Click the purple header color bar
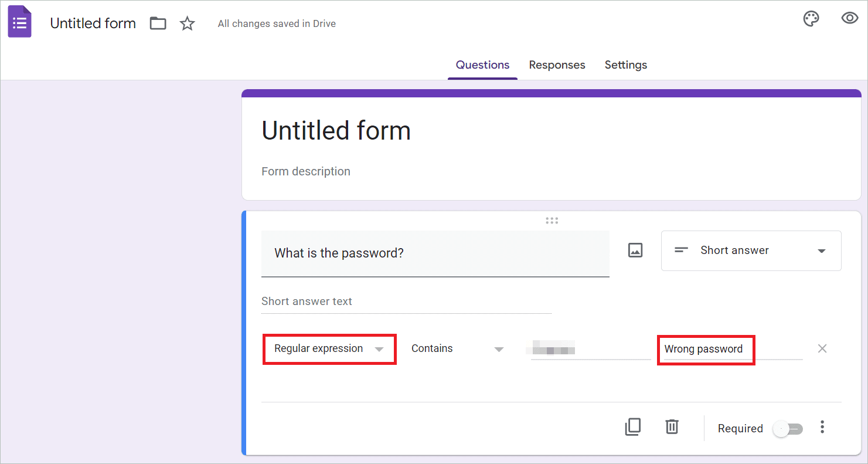Image resolution: width=868 pixels, height=464 pixels. [551, 92]
